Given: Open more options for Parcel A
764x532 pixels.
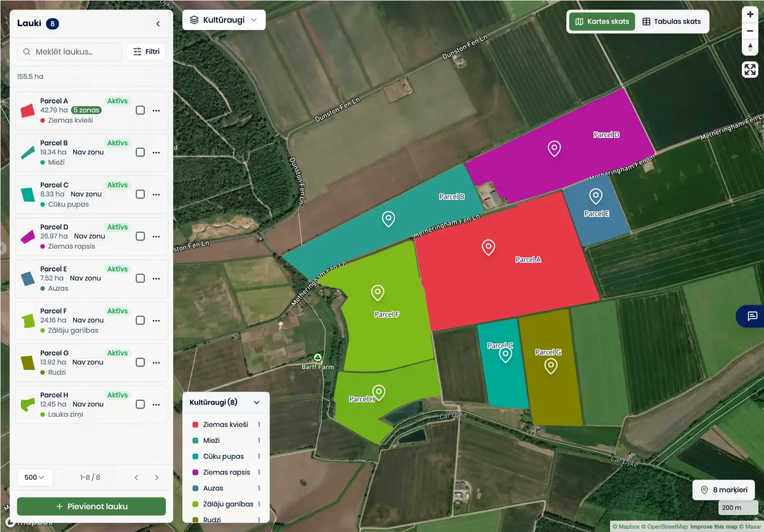Looking at the screenshot, I should [x=156, y=110].
